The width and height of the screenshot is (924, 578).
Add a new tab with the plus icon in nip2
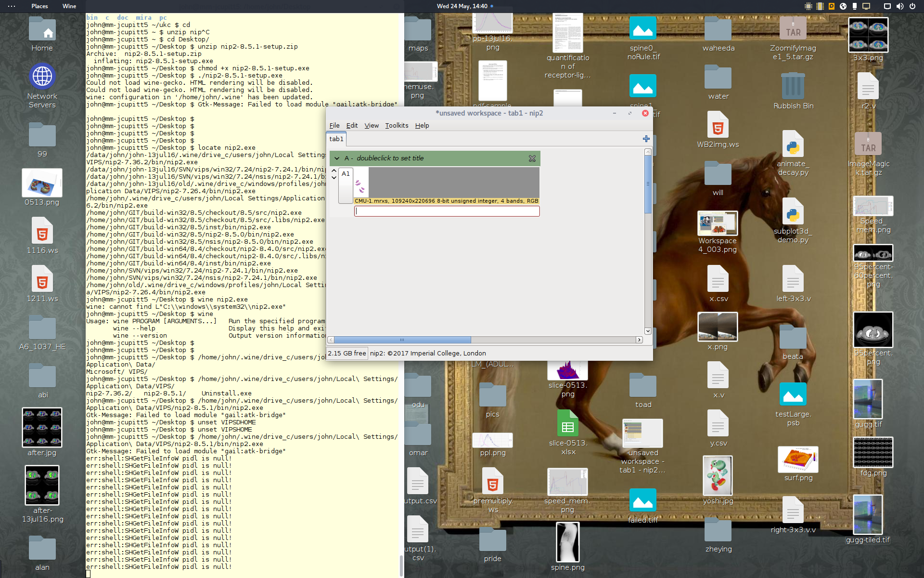(x=646, y=139)
